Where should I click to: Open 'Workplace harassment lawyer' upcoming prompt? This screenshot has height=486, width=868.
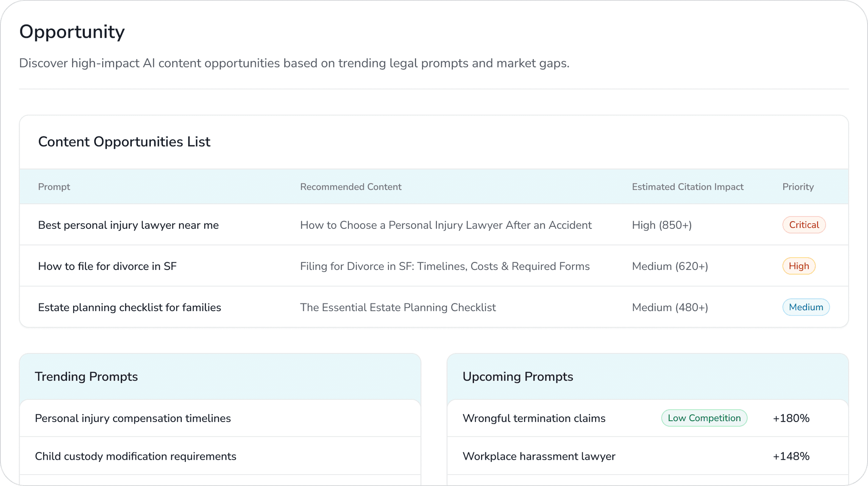(539, 456)
